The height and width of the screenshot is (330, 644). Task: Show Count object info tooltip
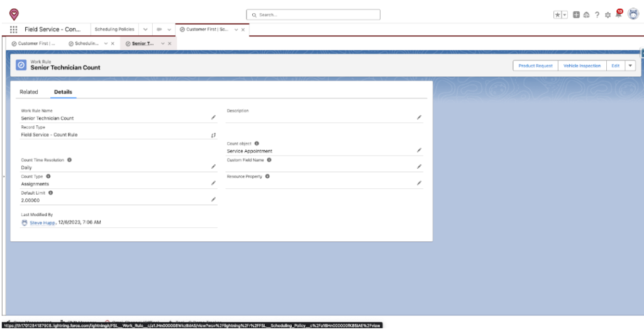tap(257, 144)
